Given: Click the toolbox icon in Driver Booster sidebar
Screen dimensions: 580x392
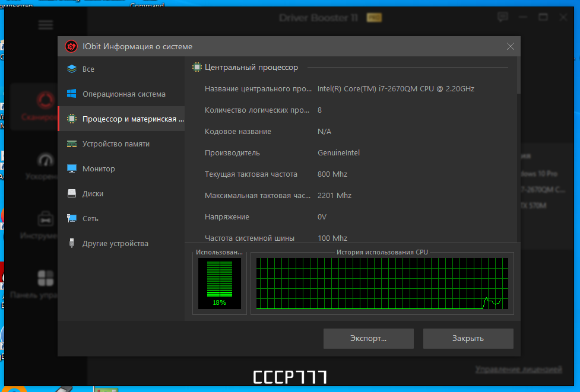Looking at the screenshot, I should [x=46, y=219].
